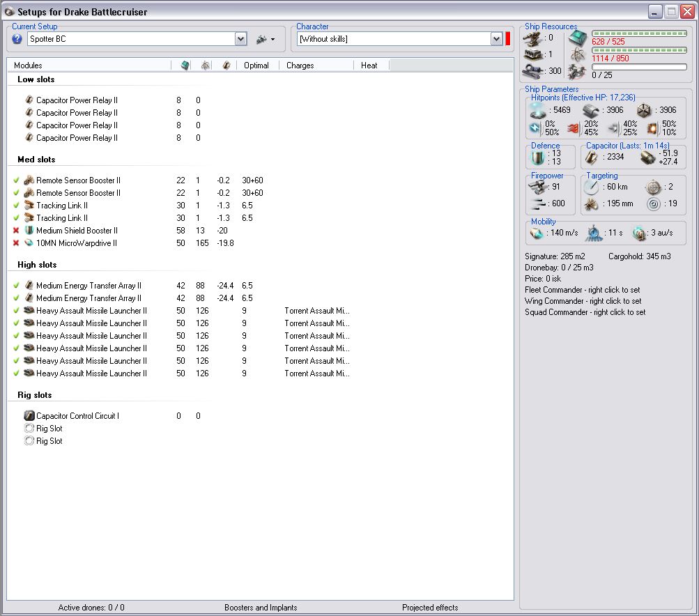Click the Wing Commander line
This screenshot has height=616, width=699.
pos(583,301)
